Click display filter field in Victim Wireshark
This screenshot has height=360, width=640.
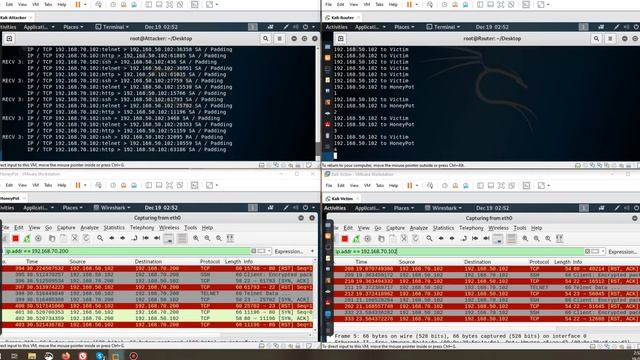click(459, 251)
